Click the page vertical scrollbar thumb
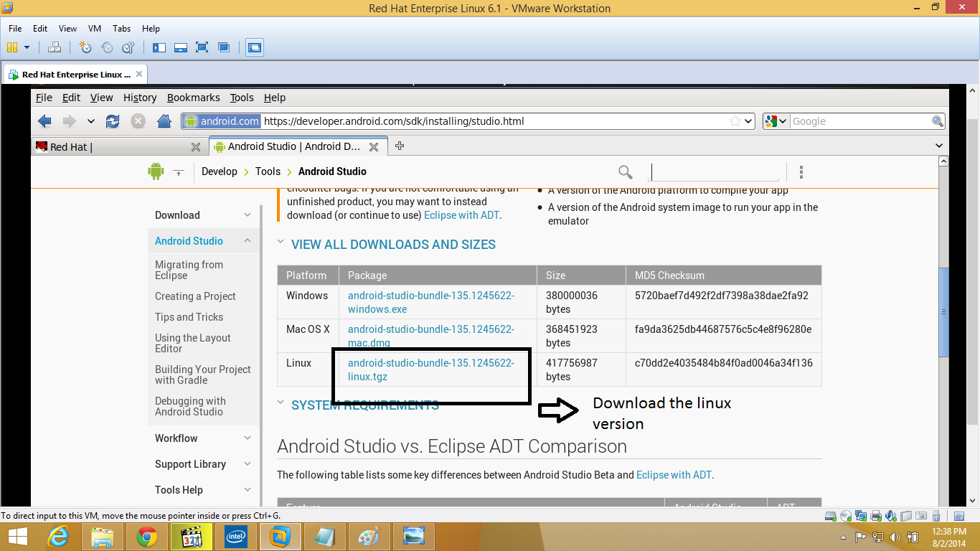Image resolution: width=980 pixels, height=551 pixels. click(943, 311)
